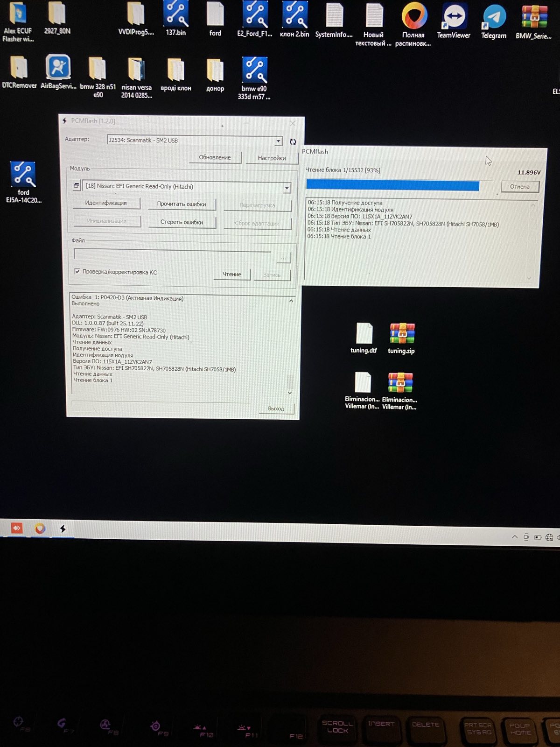Expand the Nissan EFI Generic module dropdown
This screenshot has height=747, width=560.
pyautogui.click(x=287, y=187)
